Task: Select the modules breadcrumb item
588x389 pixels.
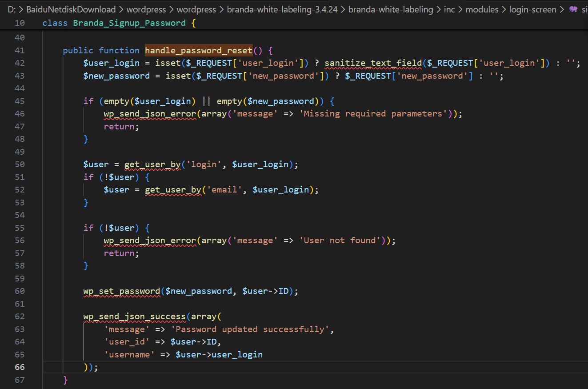Action: tap(482, 9)
